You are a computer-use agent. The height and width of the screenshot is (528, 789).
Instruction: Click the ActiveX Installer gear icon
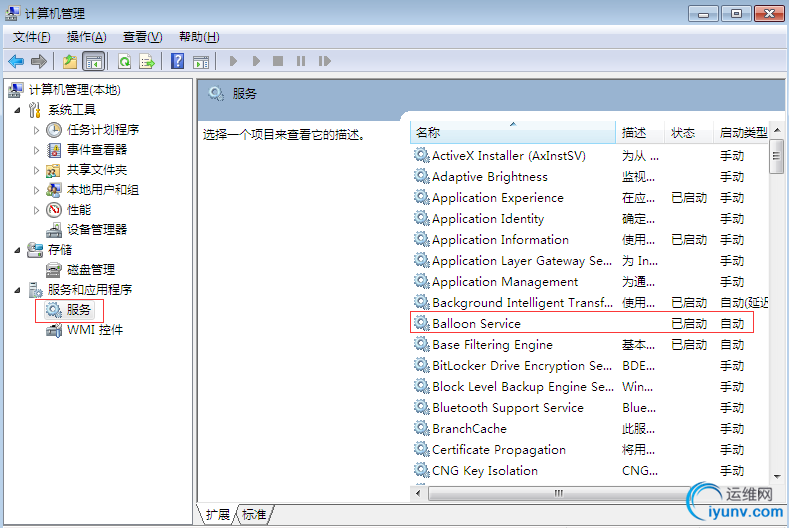point(421,156)
